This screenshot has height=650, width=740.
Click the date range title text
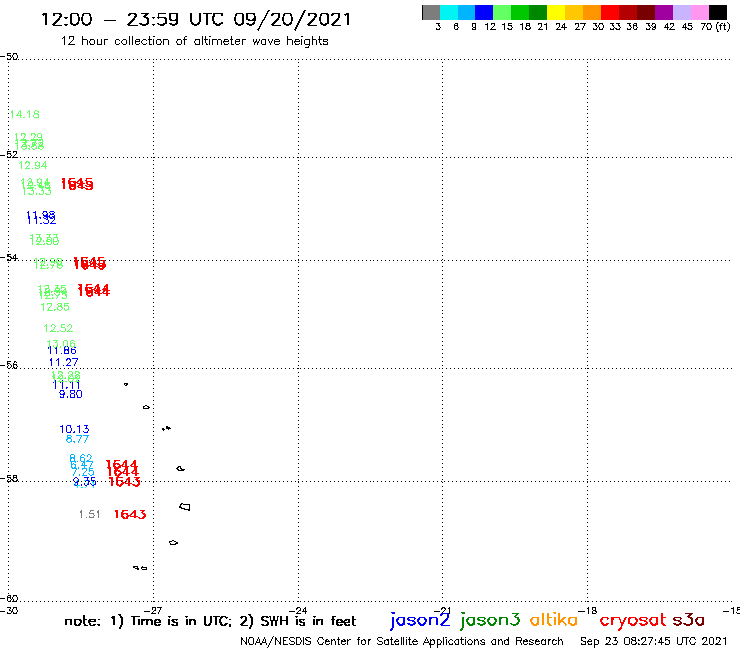coord(196,19)
